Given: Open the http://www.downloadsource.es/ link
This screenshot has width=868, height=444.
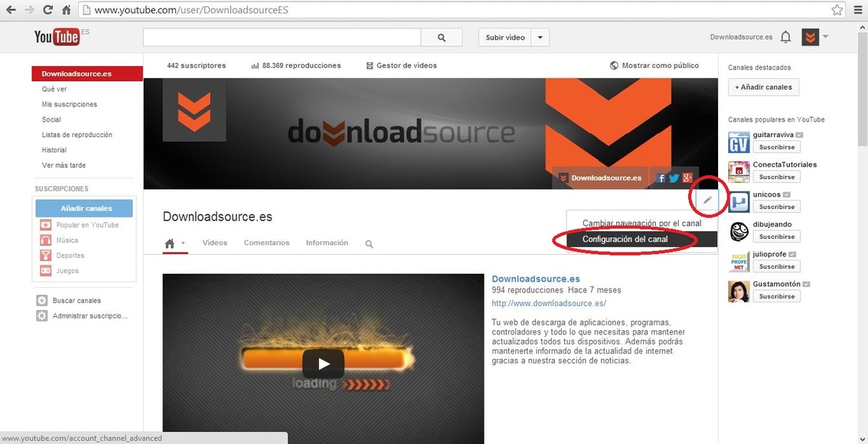Looking at the screenshot, I should tap(549, 303).
